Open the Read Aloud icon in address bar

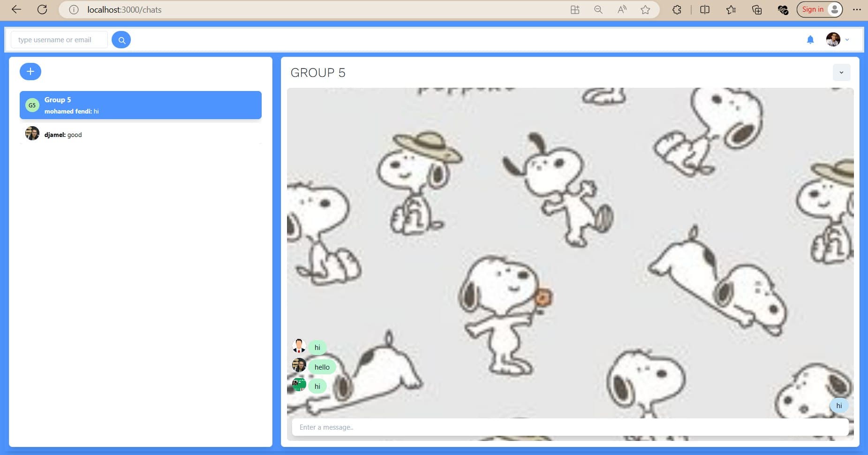pyautogui.click(x=622, y=9)
